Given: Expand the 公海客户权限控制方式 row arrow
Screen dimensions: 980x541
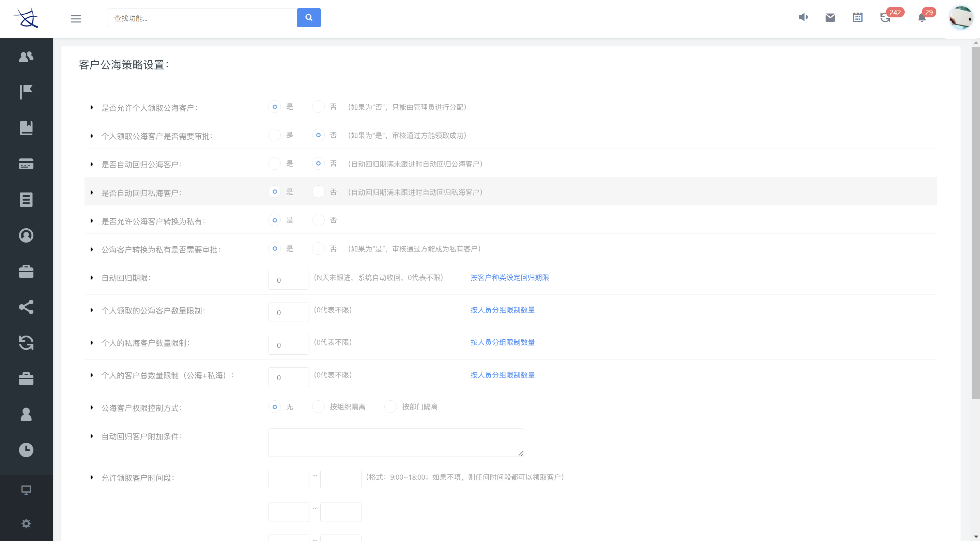Looking at the screenshot, I should click(x=92, y=407).
